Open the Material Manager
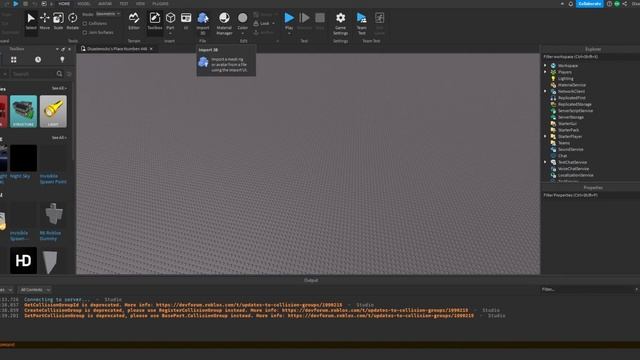Image resolution: width=640 pixels, height=360 pixels. click(224, 23)
